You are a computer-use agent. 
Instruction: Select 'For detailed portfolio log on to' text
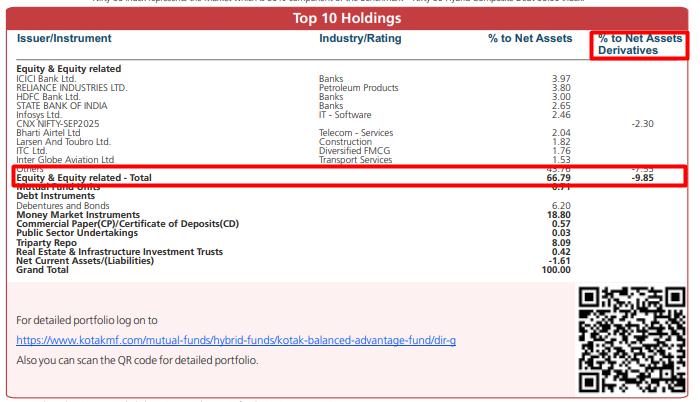tap(87, 320)
